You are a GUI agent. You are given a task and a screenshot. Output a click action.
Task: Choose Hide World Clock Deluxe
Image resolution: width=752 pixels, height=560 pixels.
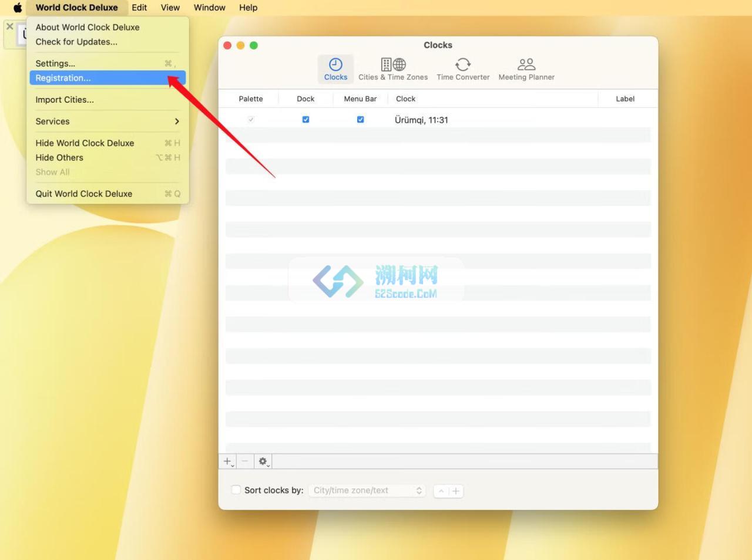108,143
